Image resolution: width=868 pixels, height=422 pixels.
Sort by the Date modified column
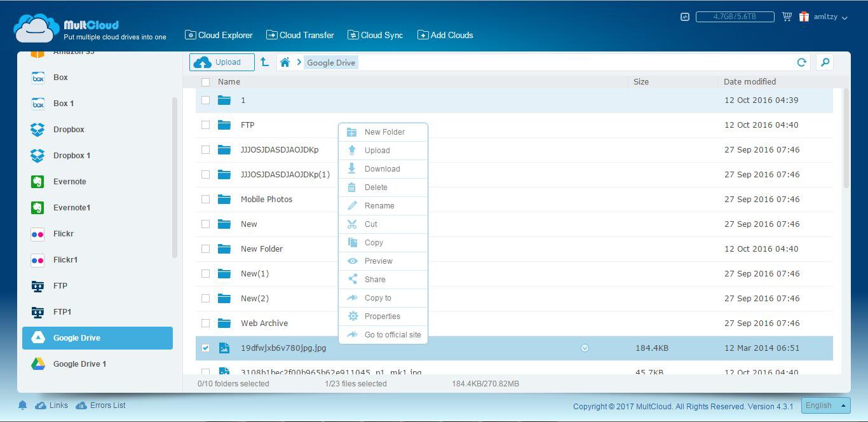click(x=750, y=82)
